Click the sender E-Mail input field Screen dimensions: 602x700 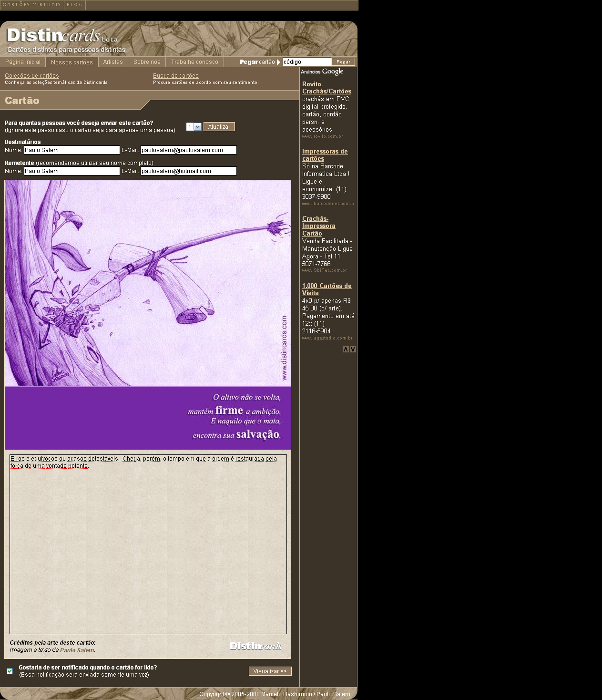click(x=189, y=171)
